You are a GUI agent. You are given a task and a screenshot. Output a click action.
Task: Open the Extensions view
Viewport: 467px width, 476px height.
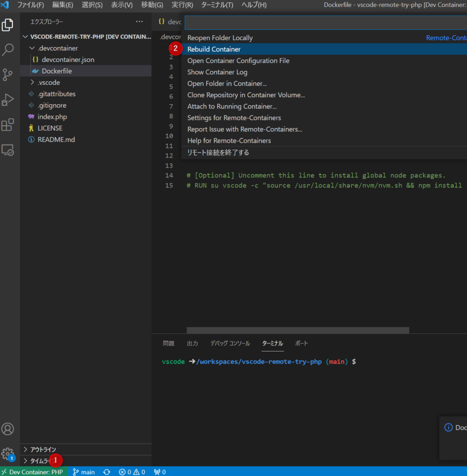[x=8, y=125]
